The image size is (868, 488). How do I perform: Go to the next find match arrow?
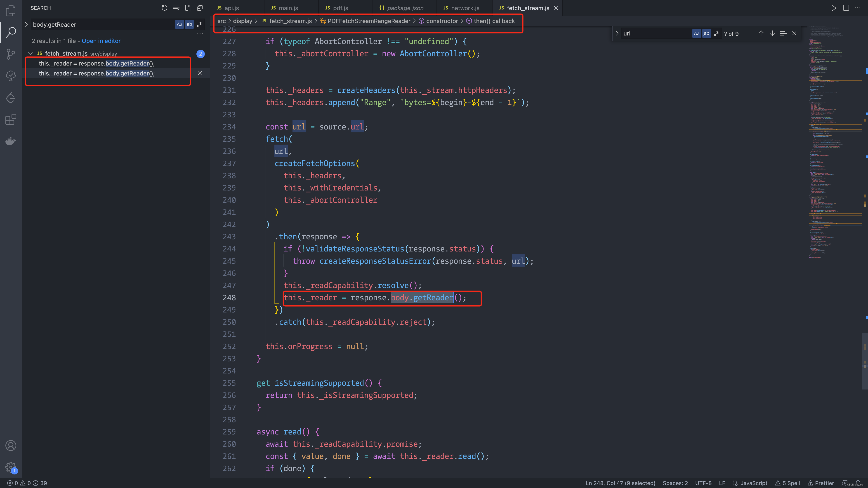(772, 33)
